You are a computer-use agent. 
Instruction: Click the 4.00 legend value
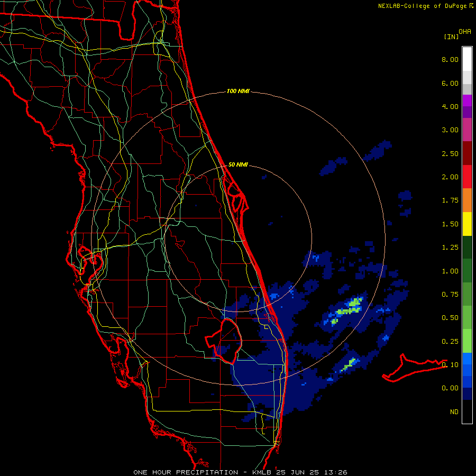point(450,106)
